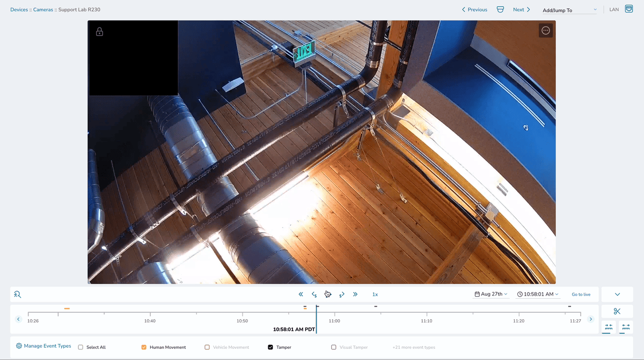Open the motion search person icon

(18, 294)
